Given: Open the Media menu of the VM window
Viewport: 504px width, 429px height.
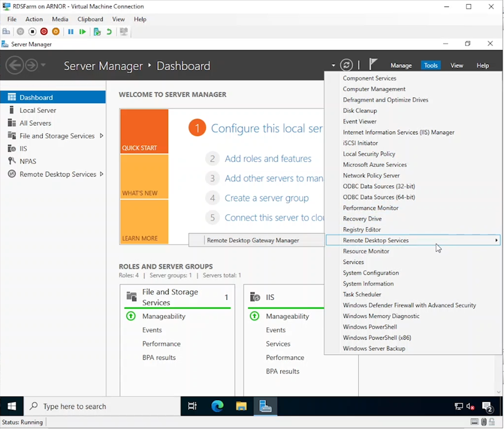Looking at the screenshot, I should click(60, 19).
